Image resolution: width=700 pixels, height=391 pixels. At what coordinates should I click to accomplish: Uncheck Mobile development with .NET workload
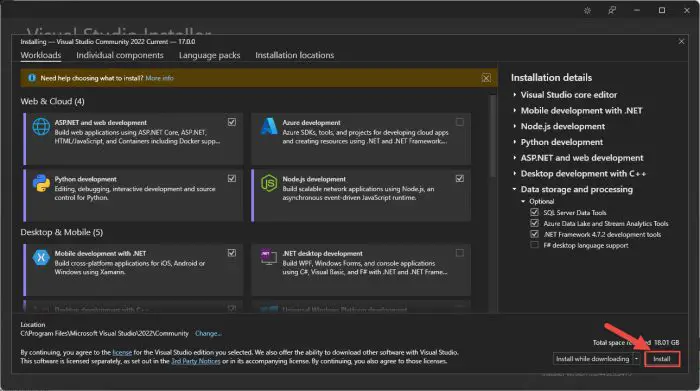pos(232,253)
